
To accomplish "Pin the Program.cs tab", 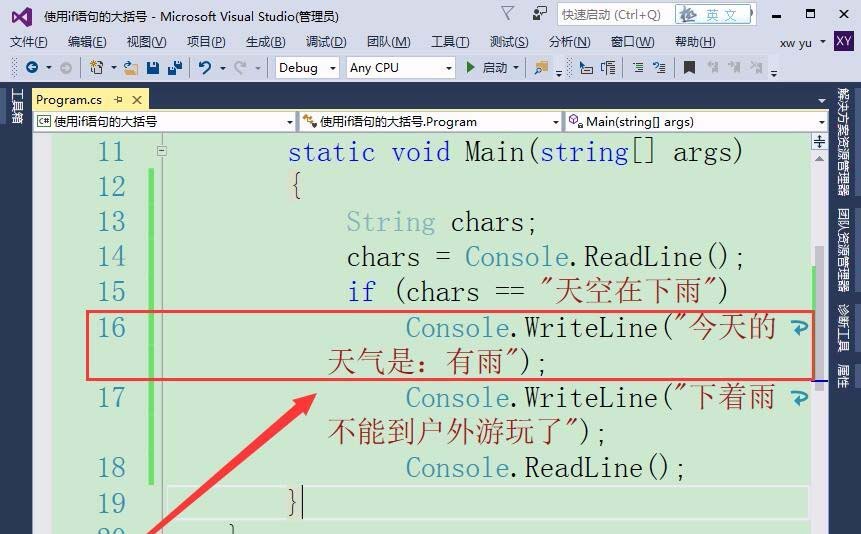I will point(118,99).
